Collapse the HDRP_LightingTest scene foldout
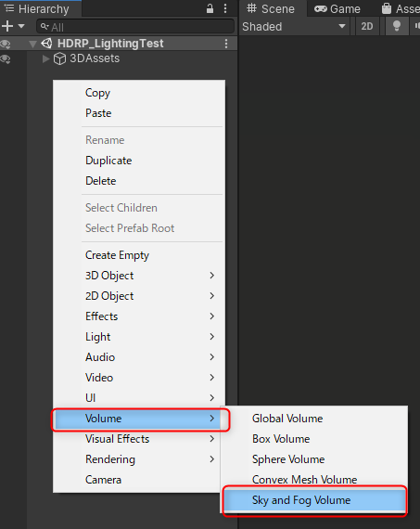Screen dimensions: 420x529 [x=32, y=45]
